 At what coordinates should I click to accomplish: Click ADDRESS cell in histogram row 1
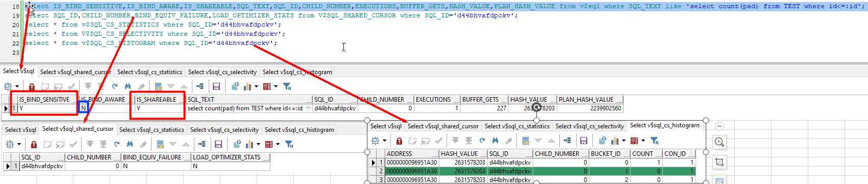[411, 163]
